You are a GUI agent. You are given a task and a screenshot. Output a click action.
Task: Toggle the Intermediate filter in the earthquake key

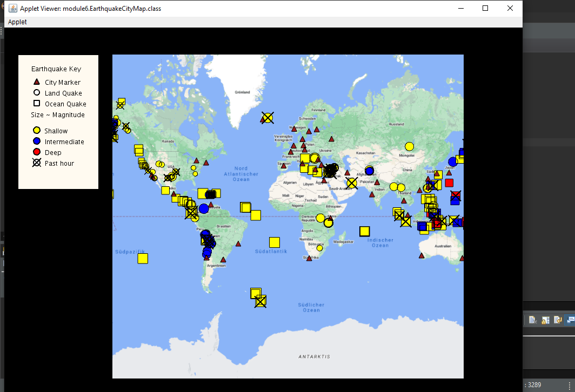pyautogui.click(x=36, y=141)
